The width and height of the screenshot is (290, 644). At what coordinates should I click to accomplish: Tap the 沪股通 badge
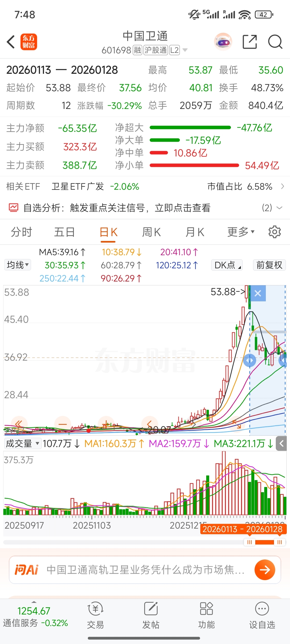tap(156, 50)
